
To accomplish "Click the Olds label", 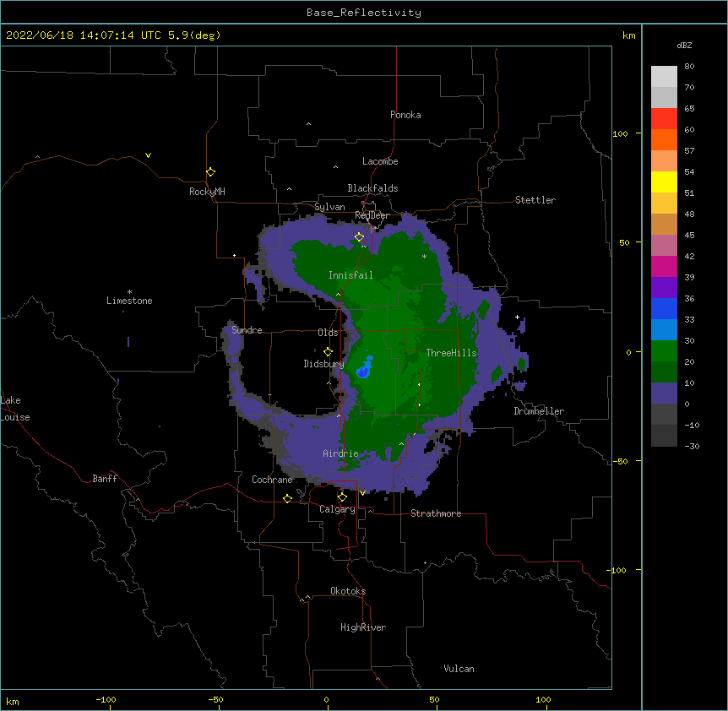I will [328, 333].
